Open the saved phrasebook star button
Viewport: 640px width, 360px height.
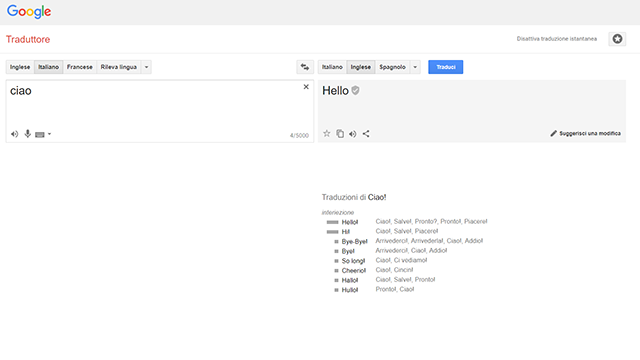tap(617, 39)
